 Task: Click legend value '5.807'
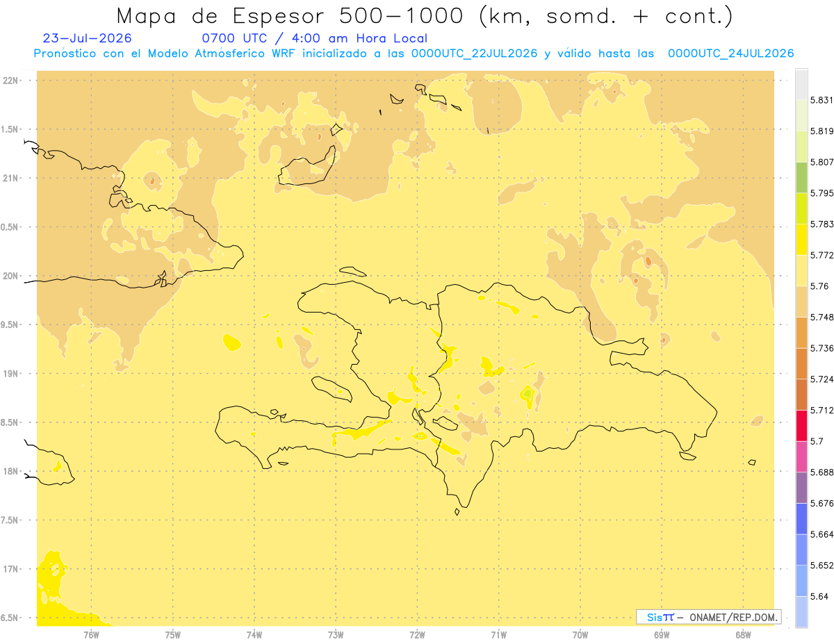click(822, 162)
